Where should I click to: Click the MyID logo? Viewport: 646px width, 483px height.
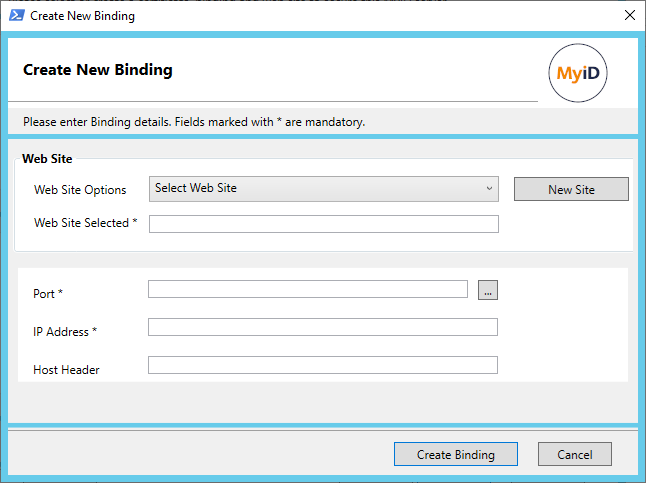[579, 73]
